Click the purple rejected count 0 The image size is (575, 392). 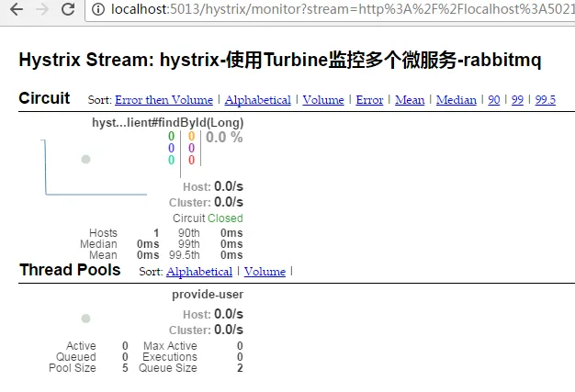(x=191, y=148)
